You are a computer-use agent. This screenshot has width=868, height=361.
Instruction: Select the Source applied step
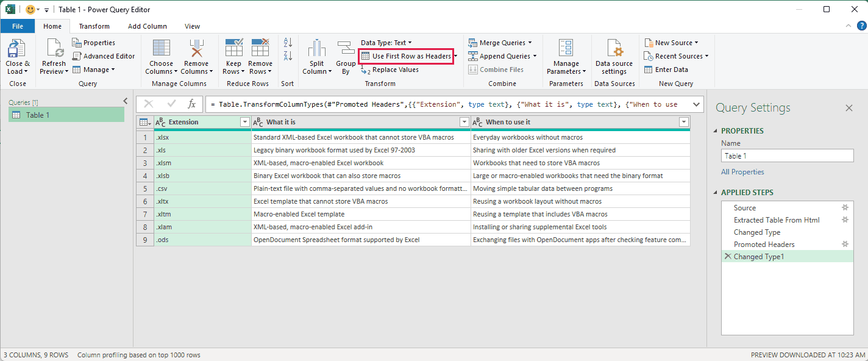tap(787, 208)
